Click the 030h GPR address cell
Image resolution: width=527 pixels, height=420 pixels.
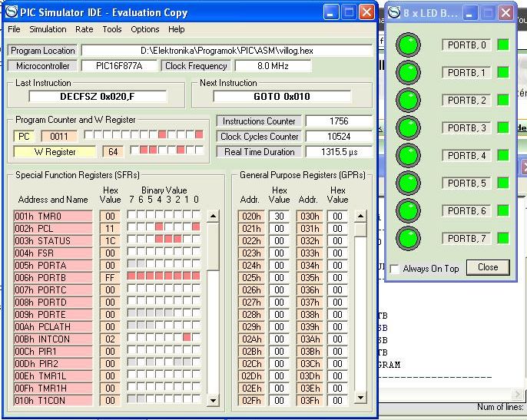pyautogui.click(x=310, y=217)
